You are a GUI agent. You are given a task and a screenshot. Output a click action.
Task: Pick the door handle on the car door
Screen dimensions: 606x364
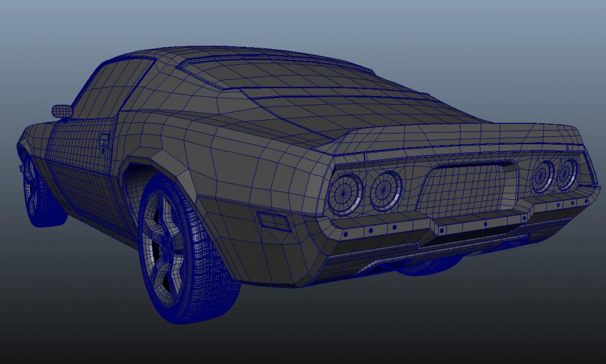(104, 142)
